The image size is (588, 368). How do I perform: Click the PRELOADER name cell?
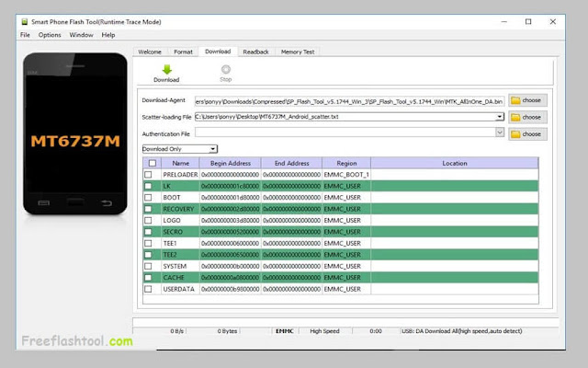[x=180, y=175]
